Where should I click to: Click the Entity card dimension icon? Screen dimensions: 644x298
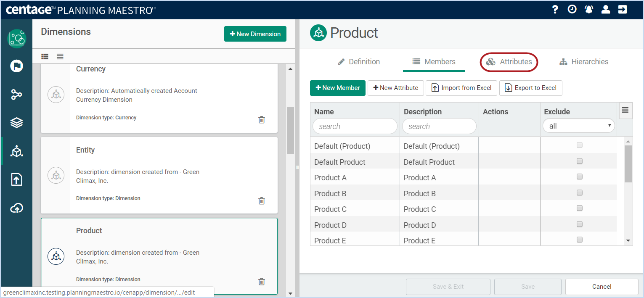pyautogui.click(x=56, y=175)
